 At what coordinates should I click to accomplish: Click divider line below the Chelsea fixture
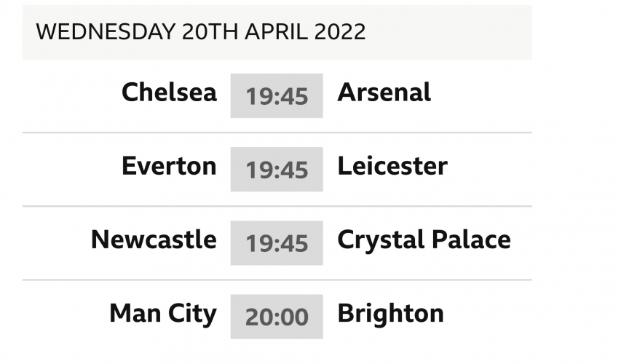tap(277, 132)
